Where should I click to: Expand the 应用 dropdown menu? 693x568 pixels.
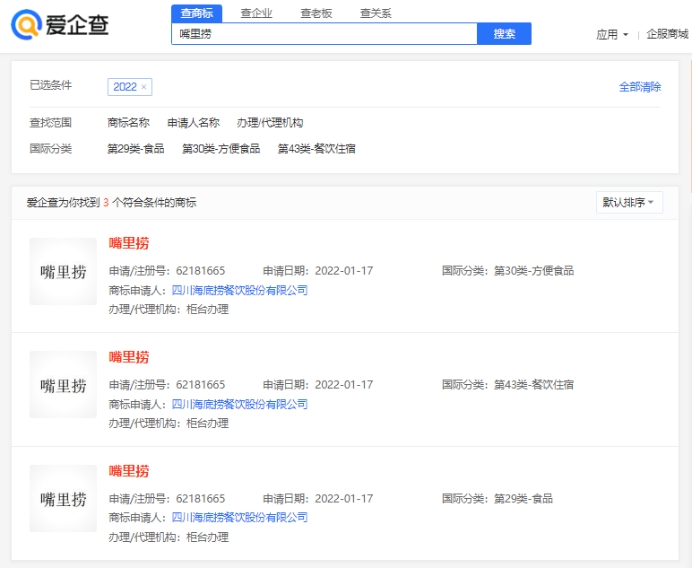click(612, 34)
